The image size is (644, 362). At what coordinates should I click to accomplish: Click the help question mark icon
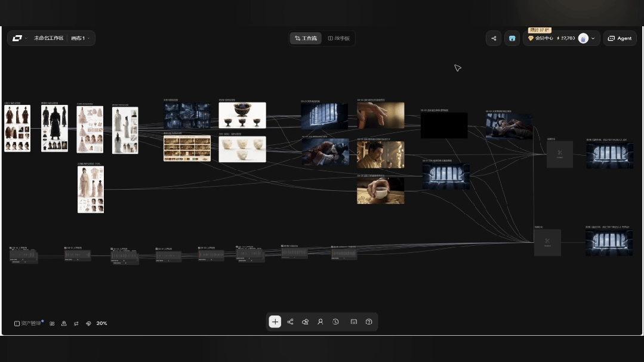coord(369,322)
